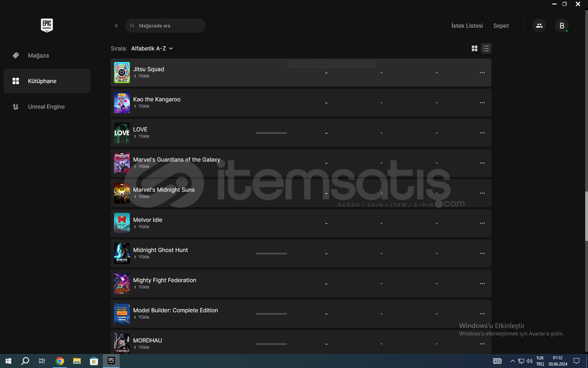This screenshot has width=588, height=368.
Task: Open more options for Kao the Kangaroo
Action: [482, 103]
